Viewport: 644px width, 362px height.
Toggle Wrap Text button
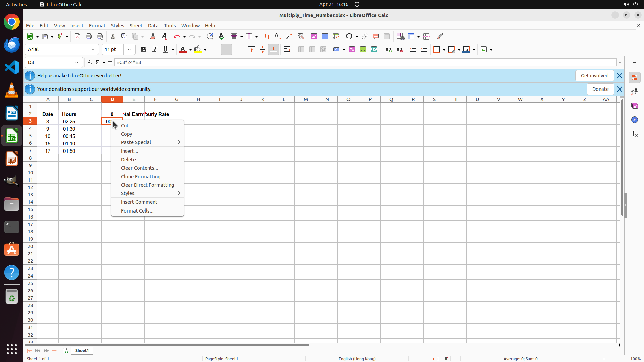pos(287,50)
